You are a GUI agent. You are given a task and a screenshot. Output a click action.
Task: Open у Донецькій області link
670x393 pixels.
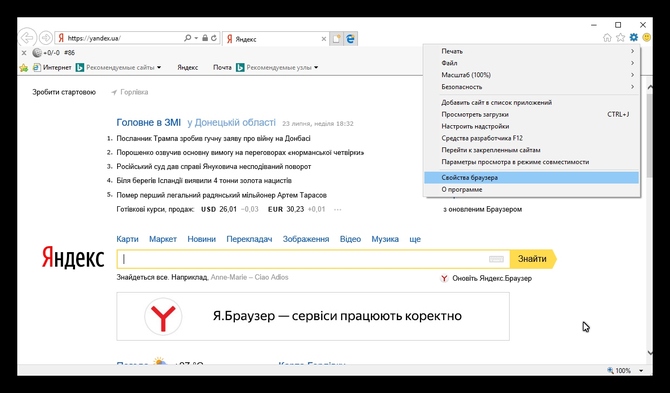[x=232, y=123]
